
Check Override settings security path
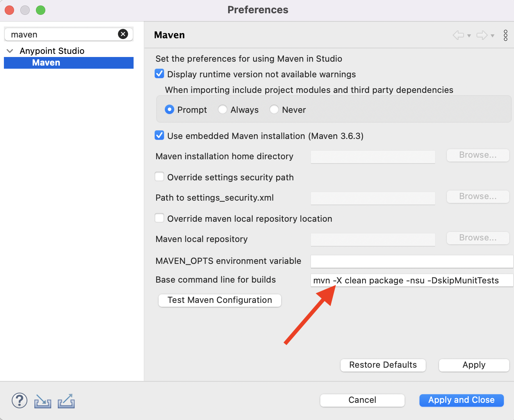[x=159, y=177]
